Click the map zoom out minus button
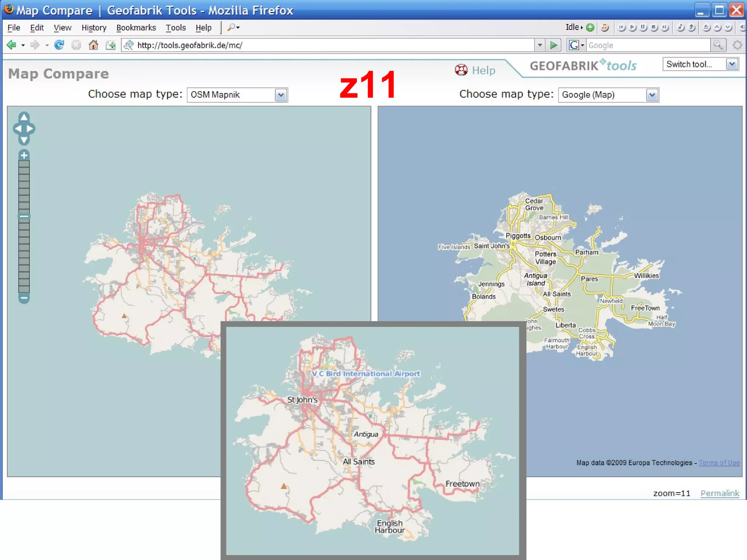Viewport: 747px width, 560px height. 24,298
